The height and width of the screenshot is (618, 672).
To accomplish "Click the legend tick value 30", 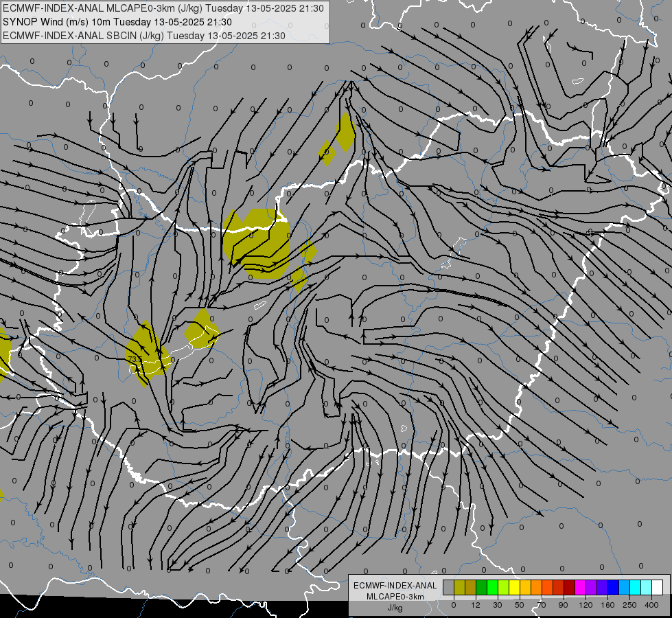I will [498, 605].
